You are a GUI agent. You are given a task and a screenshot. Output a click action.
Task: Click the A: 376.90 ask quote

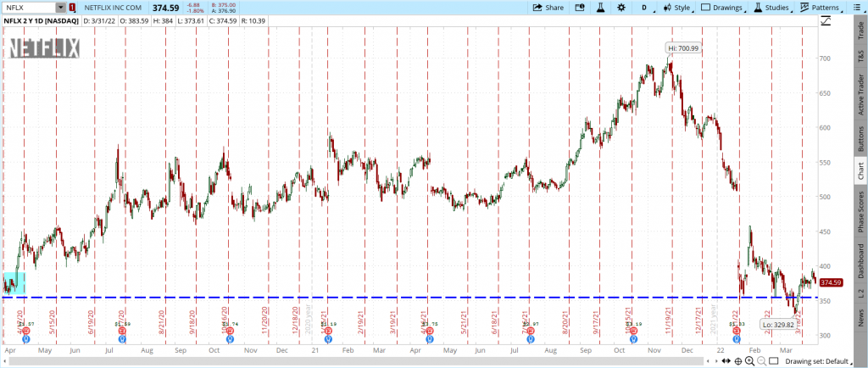click(x=224, y=10)
